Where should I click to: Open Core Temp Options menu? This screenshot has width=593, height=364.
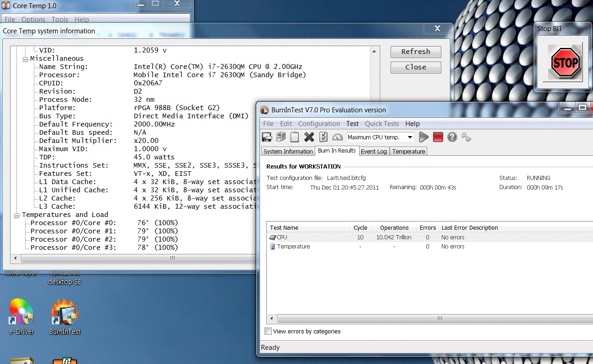coord(33,20)
